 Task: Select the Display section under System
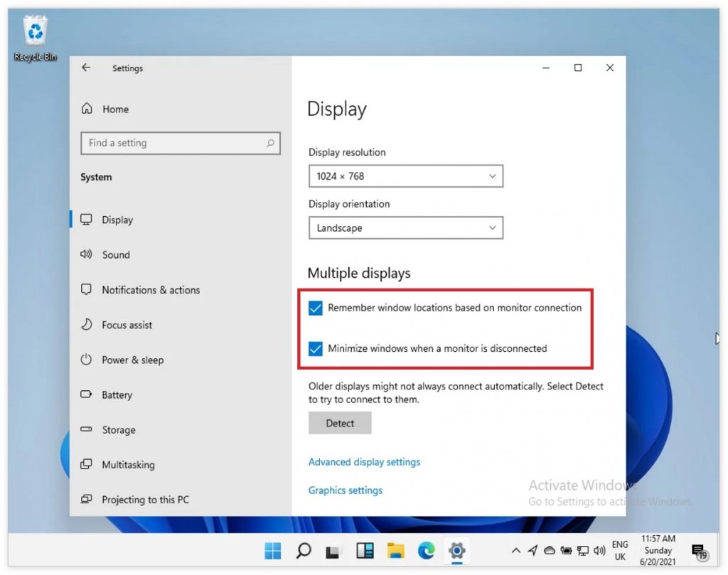click(118, 220)
